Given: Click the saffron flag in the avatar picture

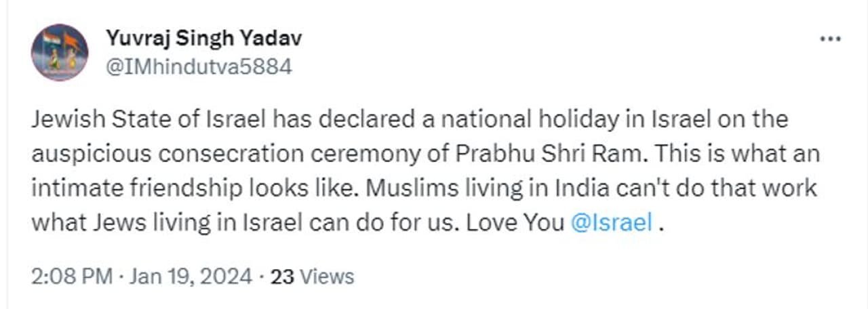Looking at the screenshot, I should point(70,42).
